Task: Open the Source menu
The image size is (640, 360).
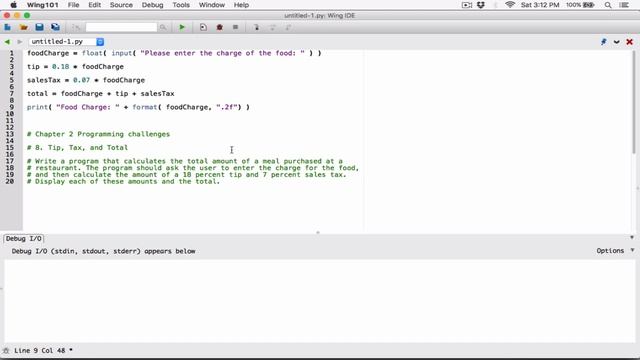Action: 121,5
